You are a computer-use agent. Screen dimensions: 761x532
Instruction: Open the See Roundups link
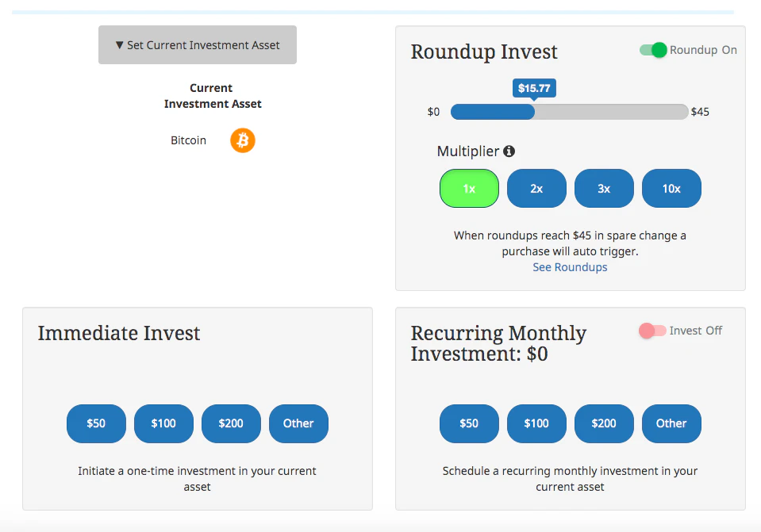(x=570, y=267)
